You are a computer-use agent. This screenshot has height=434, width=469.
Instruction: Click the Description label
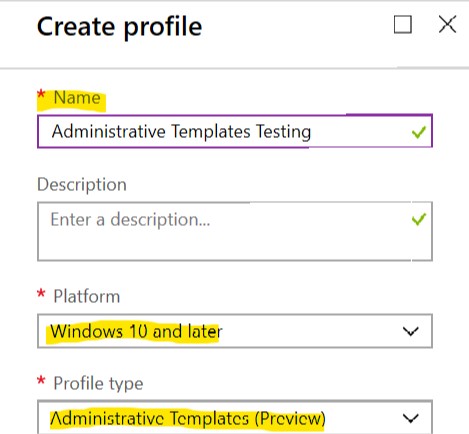point(82,184)
